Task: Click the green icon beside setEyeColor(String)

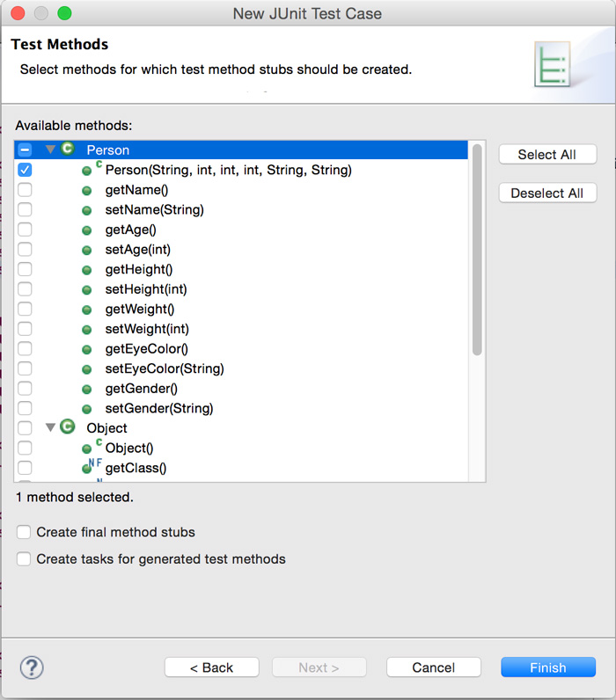Action: (87, 369)
